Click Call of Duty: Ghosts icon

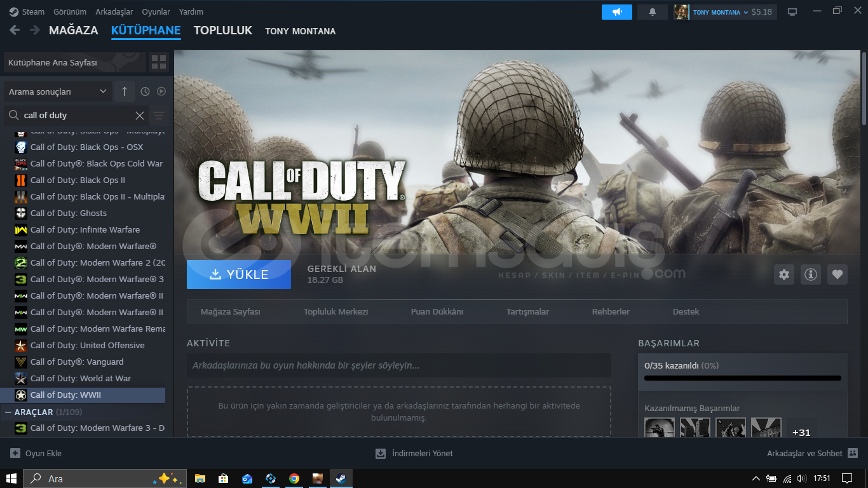(x=21, y=213)
